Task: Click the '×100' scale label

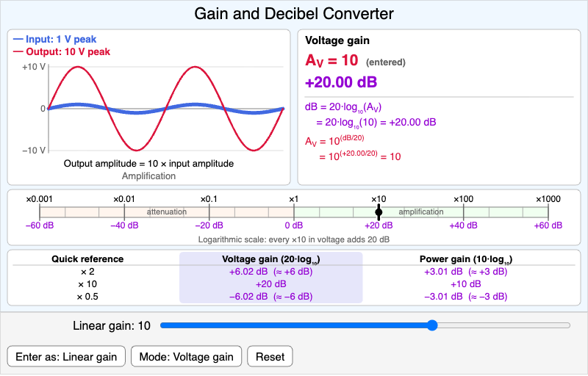Action: coord(464,199)
